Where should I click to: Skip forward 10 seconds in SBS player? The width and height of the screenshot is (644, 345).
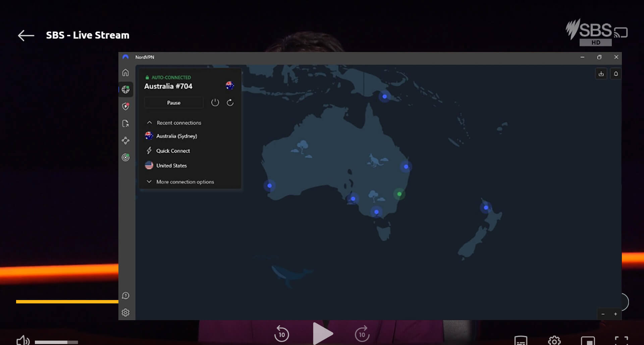tap(362, 334)
